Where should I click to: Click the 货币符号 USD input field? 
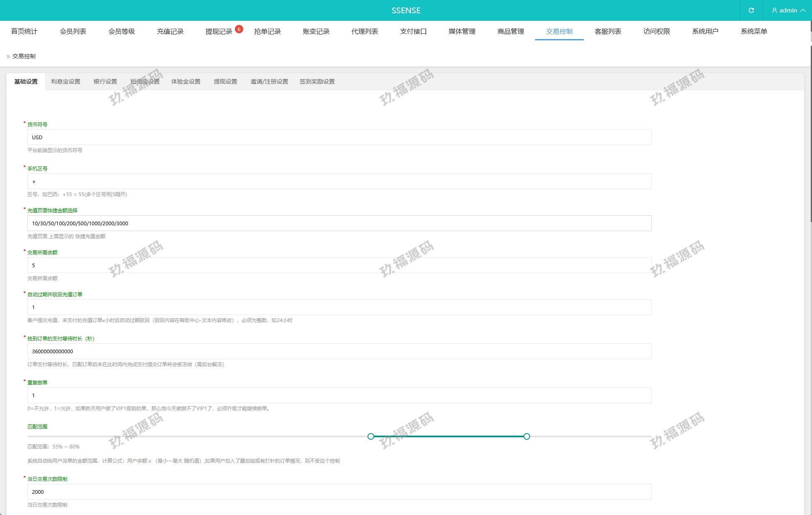pos(339,137)
